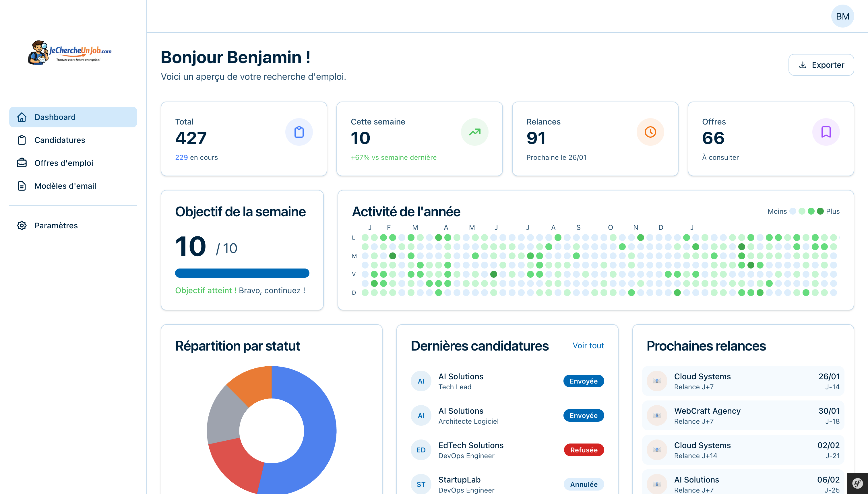Click the Dashboard home icon

pyautogui.click(x=22, y=117)
